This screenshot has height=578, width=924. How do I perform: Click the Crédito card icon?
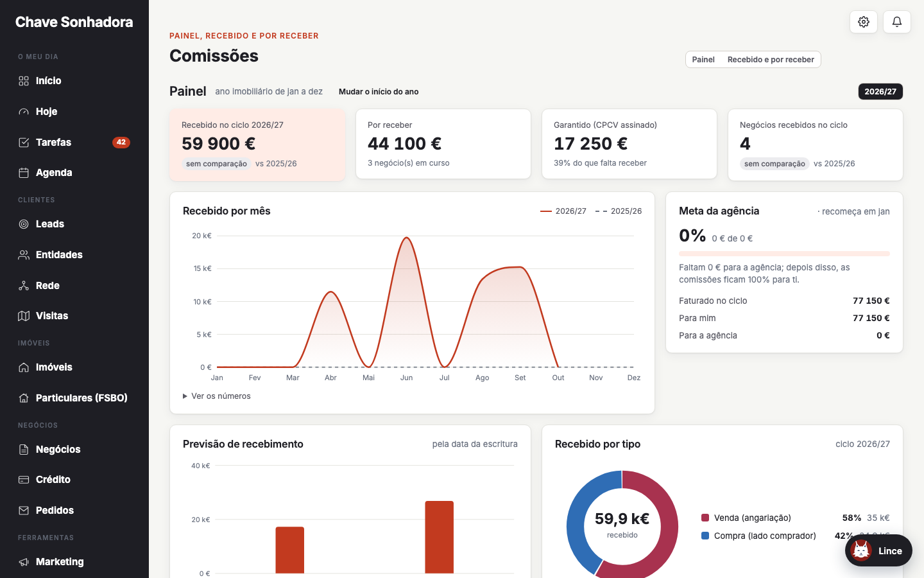coord(24,480)
